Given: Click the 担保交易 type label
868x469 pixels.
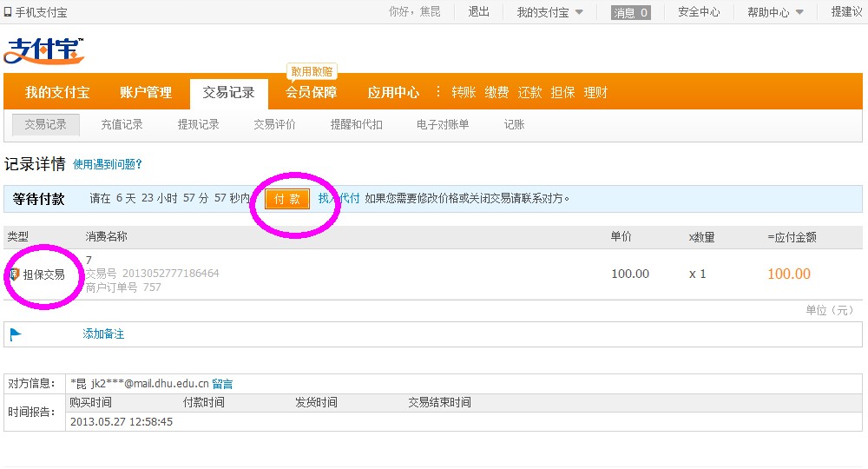Looking at the screenshot, I should [x=43, y=274].
